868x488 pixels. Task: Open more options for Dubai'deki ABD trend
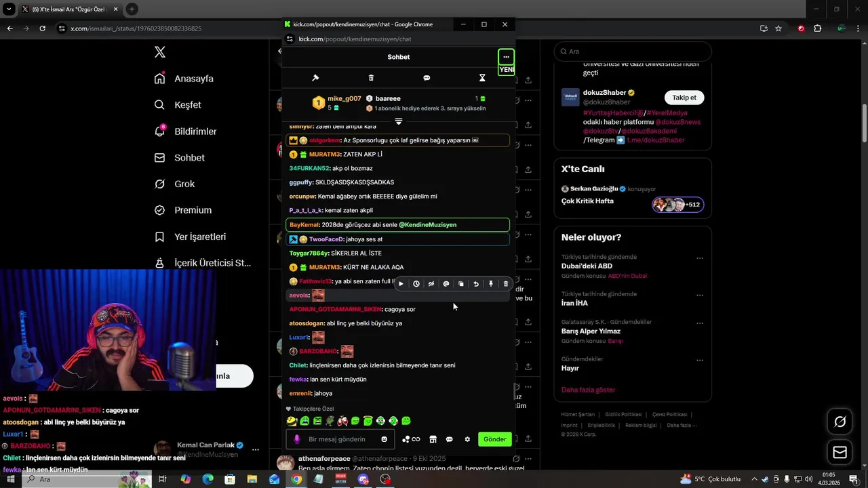700,258
